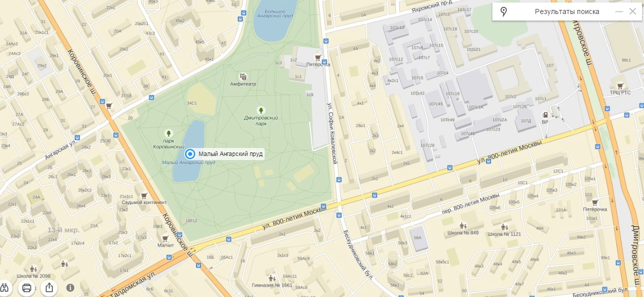Click the Дмитровский парк tree icon

point(261,110)
